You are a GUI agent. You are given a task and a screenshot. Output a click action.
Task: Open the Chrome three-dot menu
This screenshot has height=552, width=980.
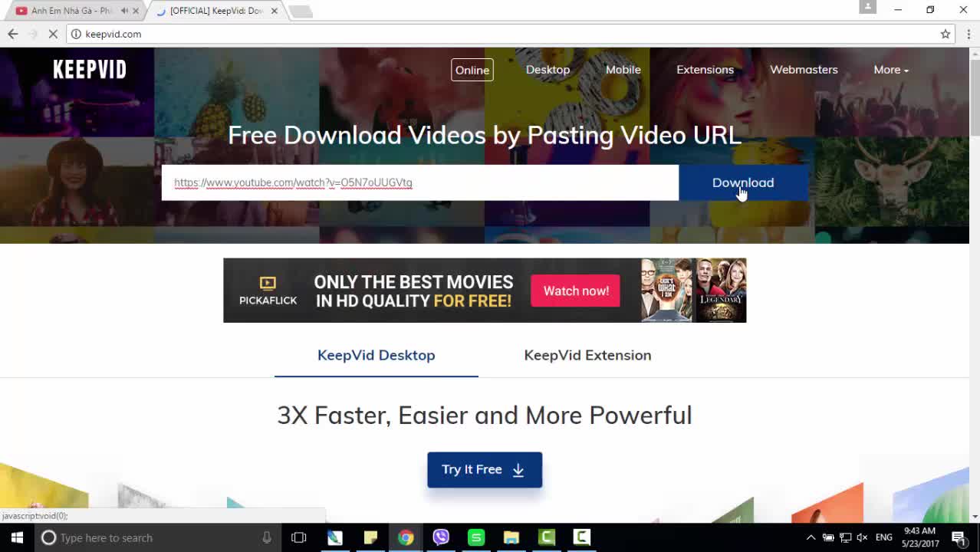[968, 34]
